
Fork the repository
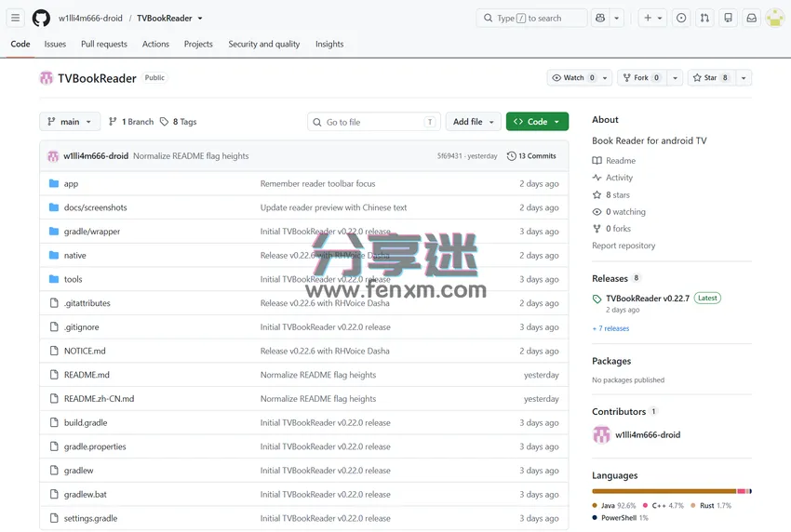tap(641, 77)
